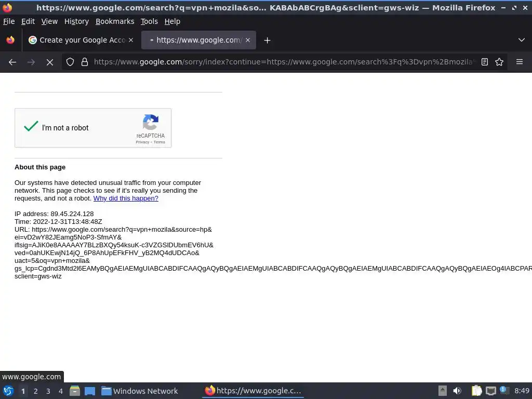Switch to virtual desktop 1
532x399 pixels.
[23, 391]
